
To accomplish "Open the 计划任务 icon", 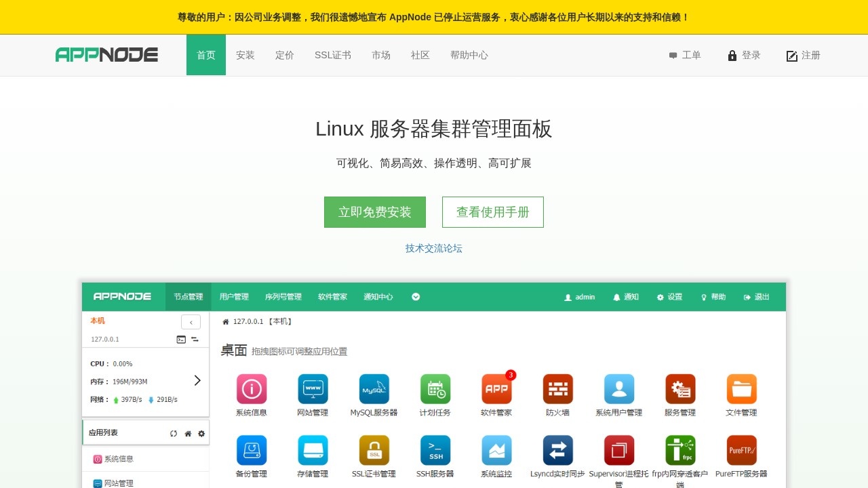I will (435, 389).
